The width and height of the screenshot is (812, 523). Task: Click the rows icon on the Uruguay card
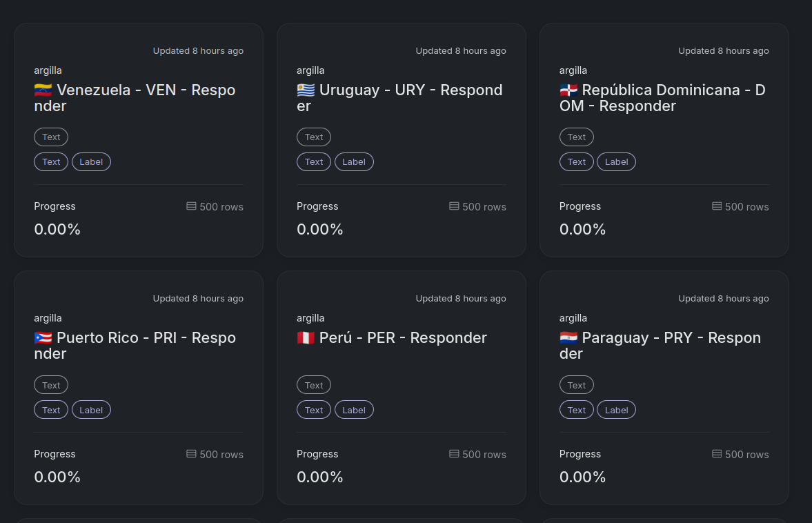tap(454, 206)
